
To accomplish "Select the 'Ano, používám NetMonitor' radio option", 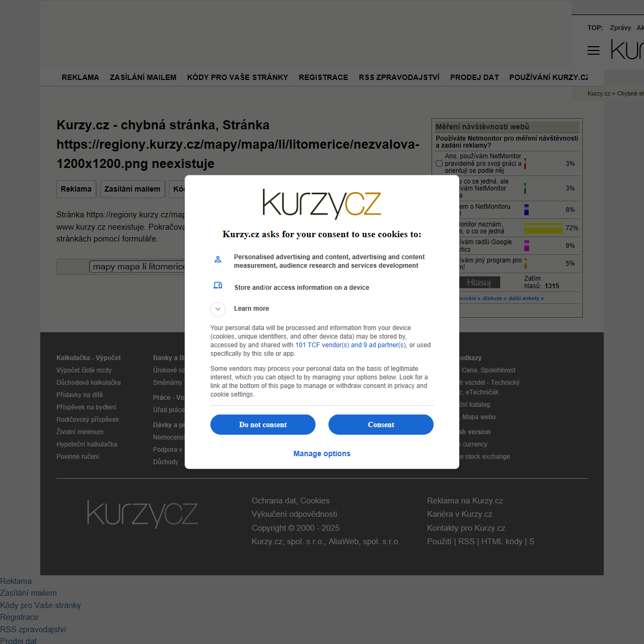I will tap(440, 164).
